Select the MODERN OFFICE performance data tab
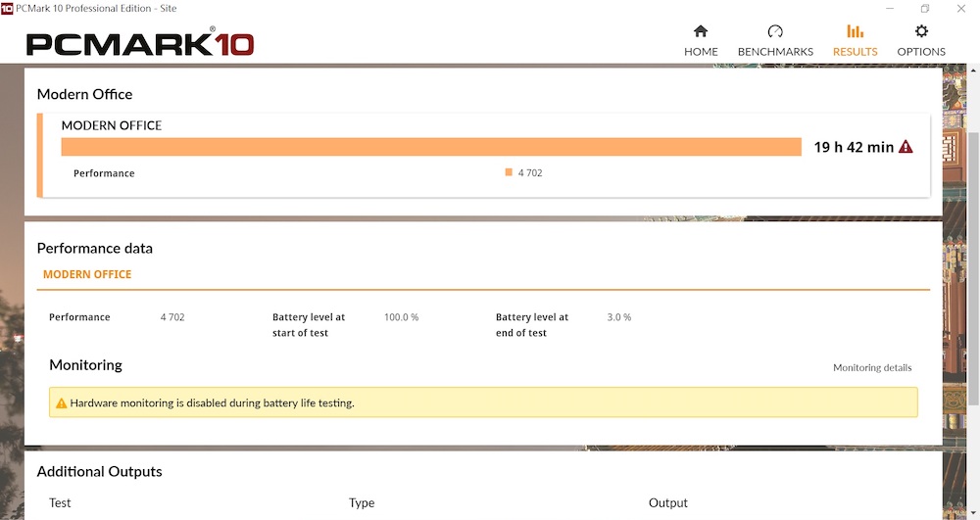 pos(87,274)
